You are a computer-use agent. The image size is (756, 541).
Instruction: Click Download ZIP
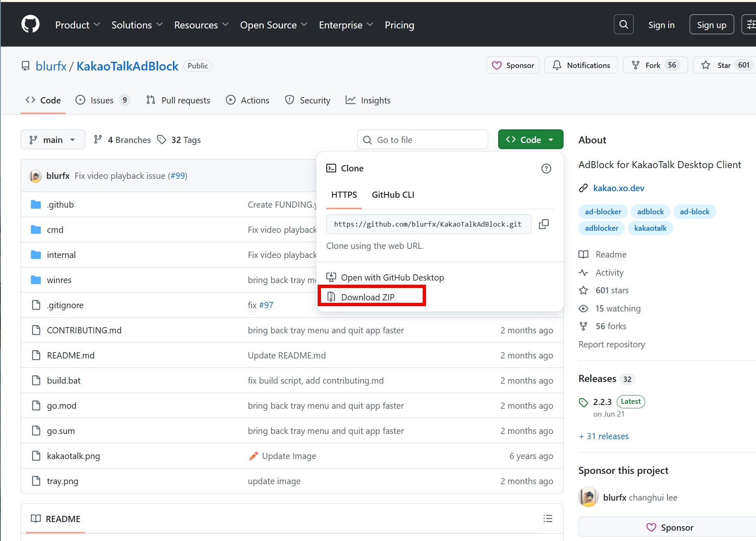point(367,297)
